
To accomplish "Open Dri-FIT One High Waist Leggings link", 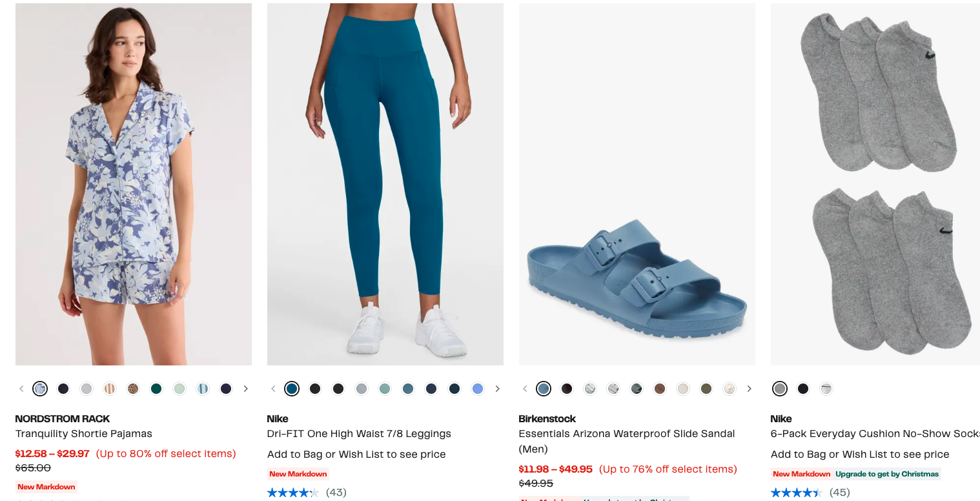I will pos(359,434).
